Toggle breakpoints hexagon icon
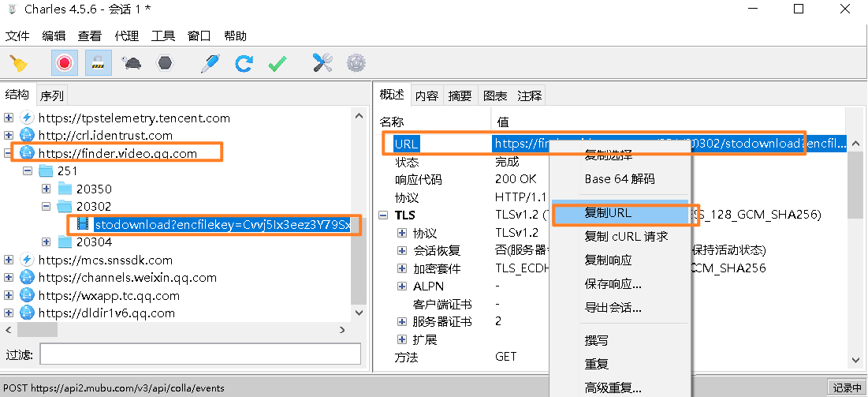The width and height of the screenshot is (868, 397). pyautogui.click(x=165, y=63)
